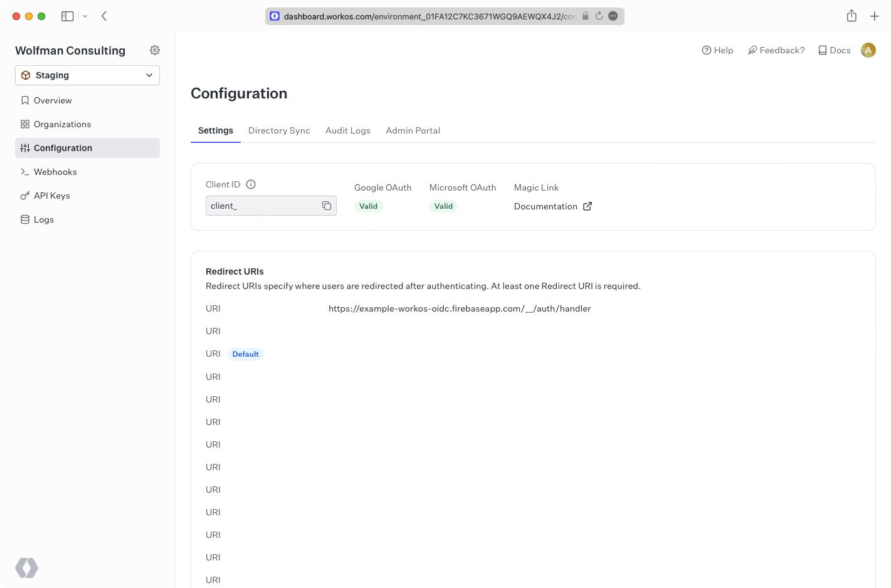This screenshot has width=891, height=588.
Task: Switch to the Audit Logs tab
Action: [348, 130]
